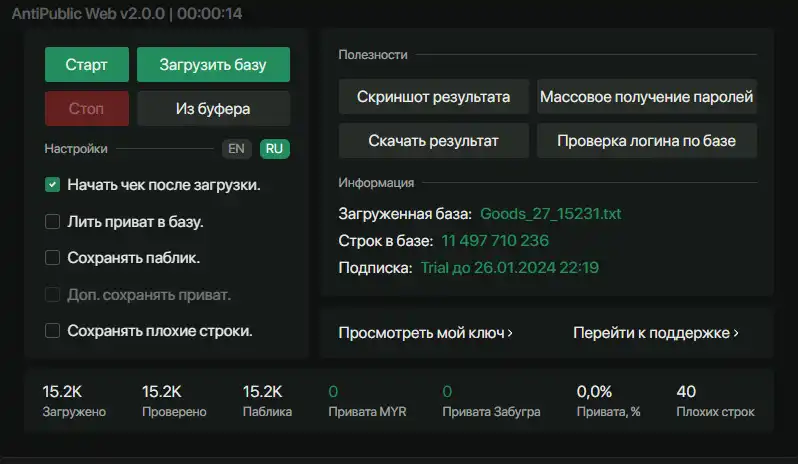Follow the Перейти к поддержке link
798x464 pixels.
pos(655,333)
